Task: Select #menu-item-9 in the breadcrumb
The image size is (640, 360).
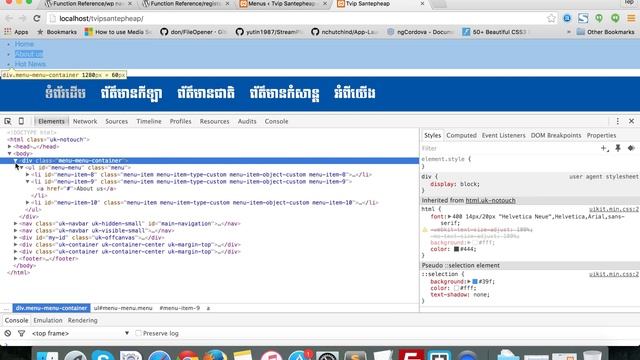Action: [180, 308]
